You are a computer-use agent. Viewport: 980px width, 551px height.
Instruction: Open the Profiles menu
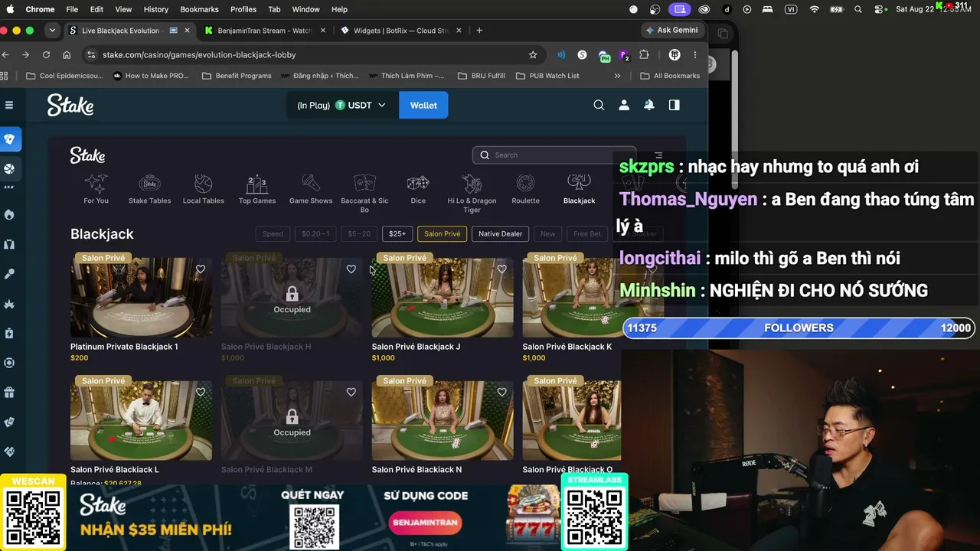(x=243, y=9)
